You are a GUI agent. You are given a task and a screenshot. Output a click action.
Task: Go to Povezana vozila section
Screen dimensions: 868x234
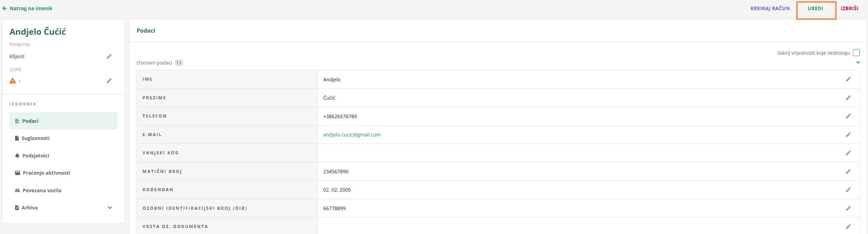point(42,190)
